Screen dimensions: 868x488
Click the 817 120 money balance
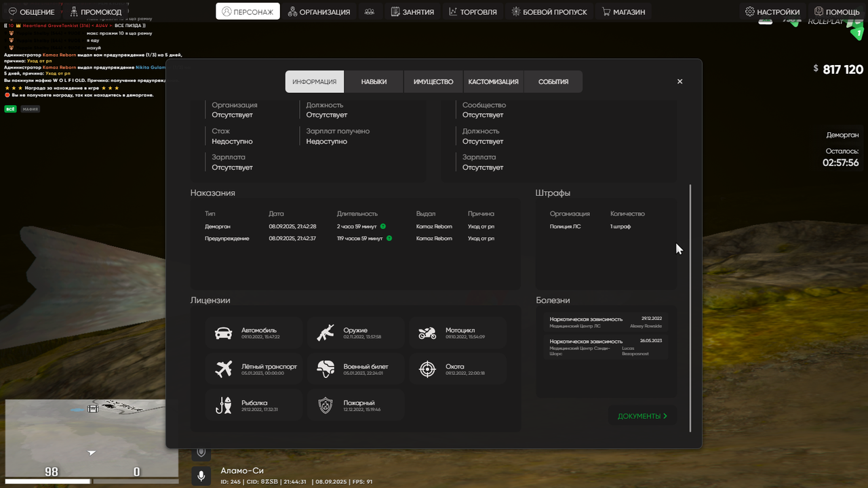[x=843, y=69]
